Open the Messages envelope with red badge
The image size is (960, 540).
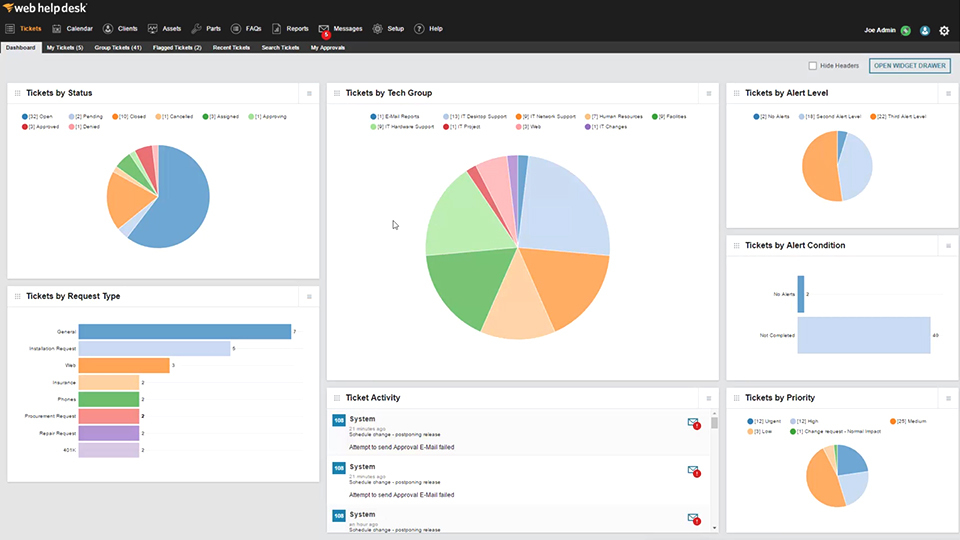(x=324, y=30)
